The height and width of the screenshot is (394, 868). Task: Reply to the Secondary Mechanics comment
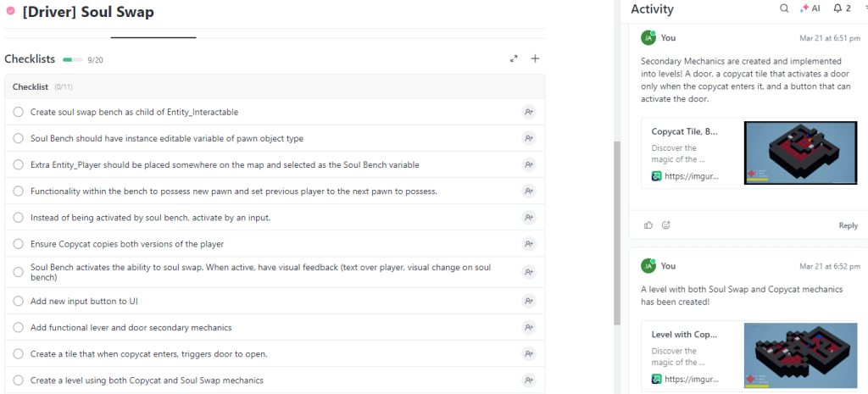pyautogui.click(x=848, y=225)
